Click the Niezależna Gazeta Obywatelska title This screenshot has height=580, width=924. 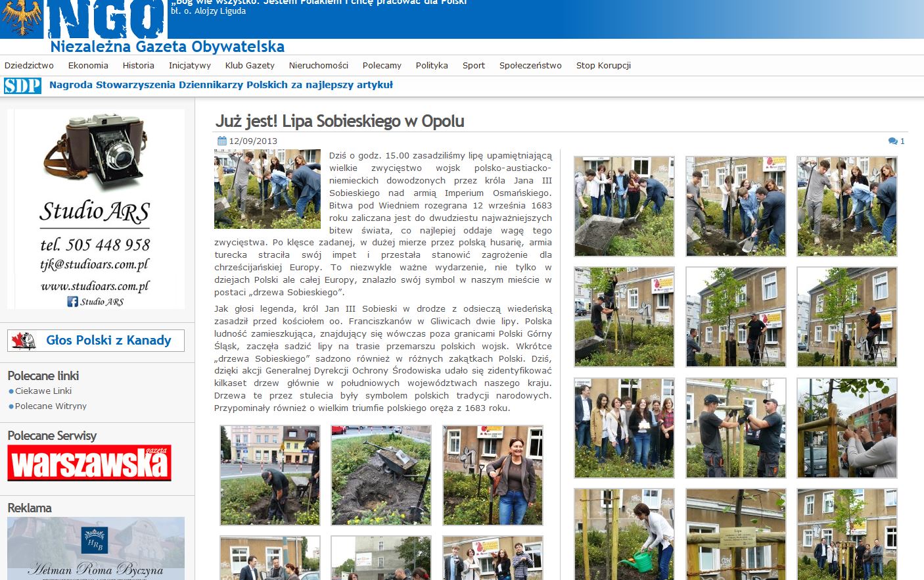[x=168, y=47]
